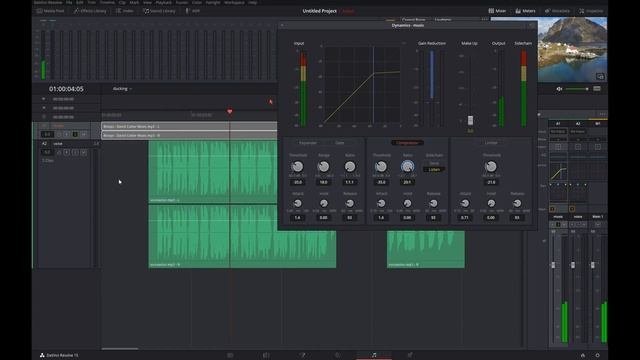Switch to the Media page icon
Image resolution: width=640 pixels, height=360 pixels.
tap(230, 355)
